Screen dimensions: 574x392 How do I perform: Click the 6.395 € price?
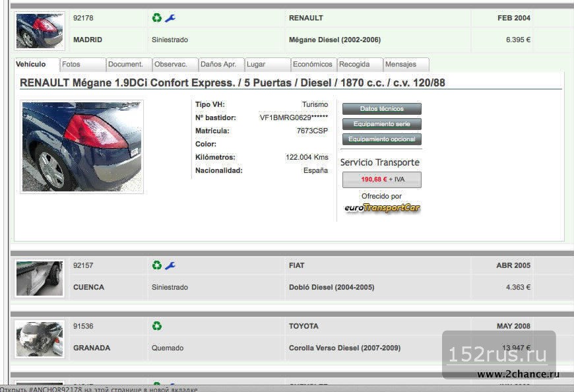point(518,40)
